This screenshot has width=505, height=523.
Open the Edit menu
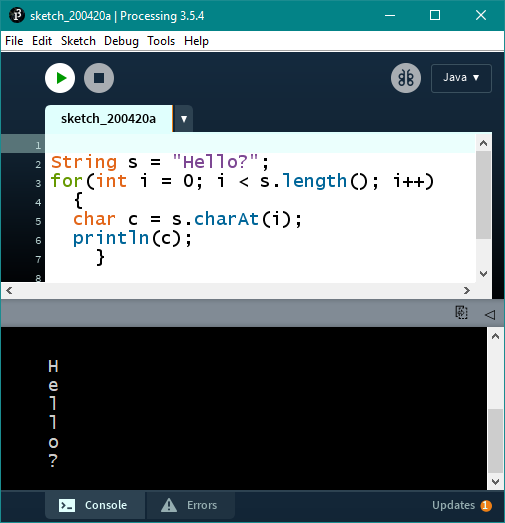point(42,41)
